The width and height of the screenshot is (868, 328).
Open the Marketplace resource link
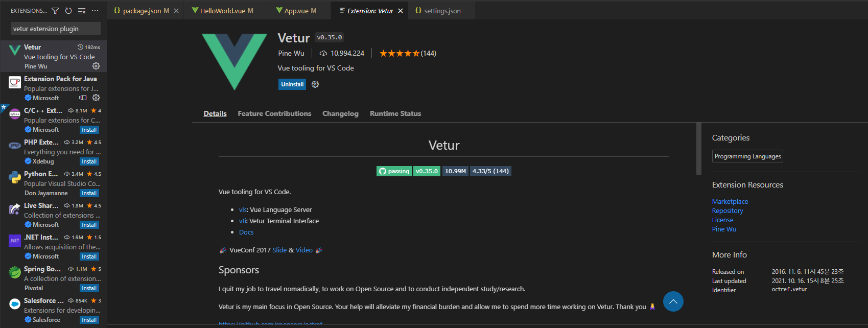pos(730,201)
